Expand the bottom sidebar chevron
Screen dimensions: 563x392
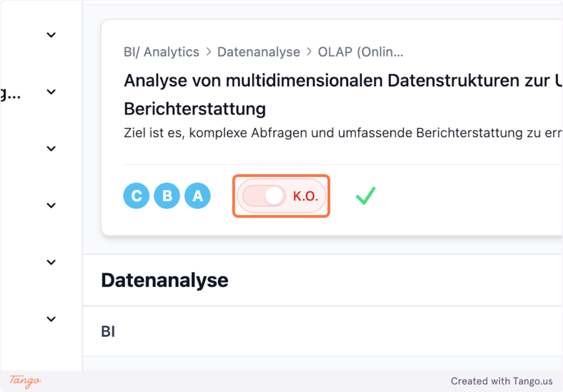[51, 319]
